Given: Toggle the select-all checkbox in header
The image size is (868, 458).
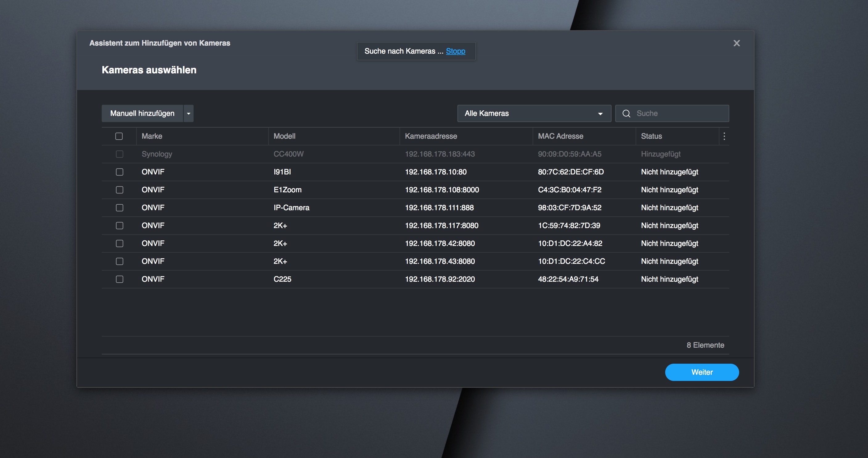Looking at the screenshot, I should 119,136.
